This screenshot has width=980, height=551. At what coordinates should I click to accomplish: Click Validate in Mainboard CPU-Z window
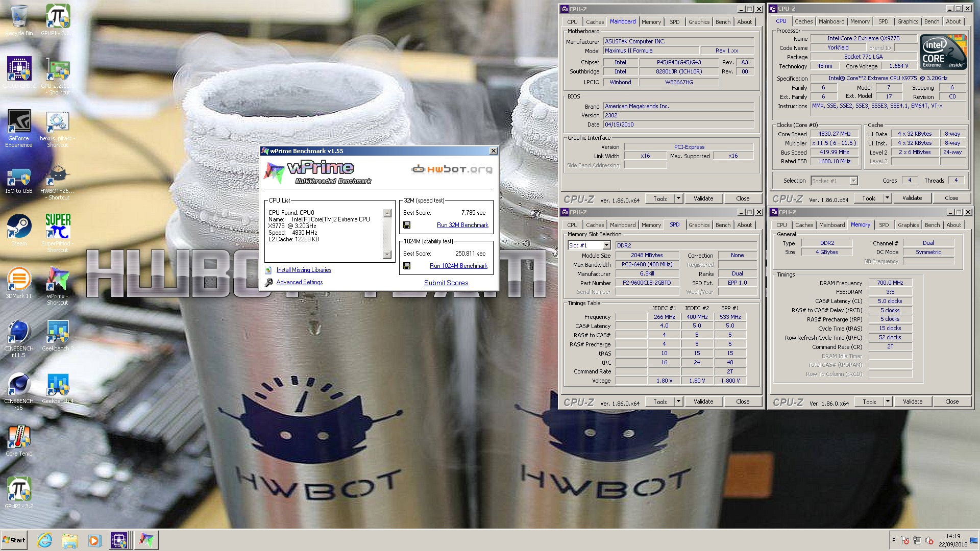coord(703,198)
